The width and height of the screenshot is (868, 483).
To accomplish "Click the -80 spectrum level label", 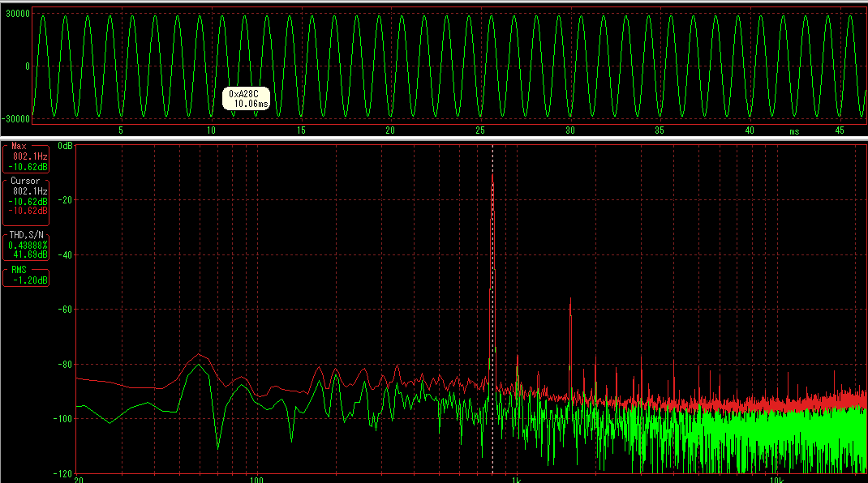I will pyautogui.click(x=64, y=365).
